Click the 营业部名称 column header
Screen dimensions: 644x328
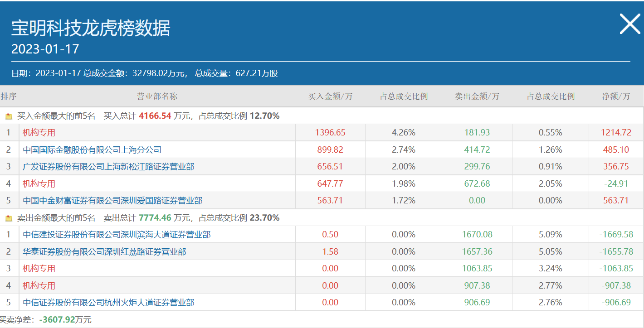coord(157,96)
